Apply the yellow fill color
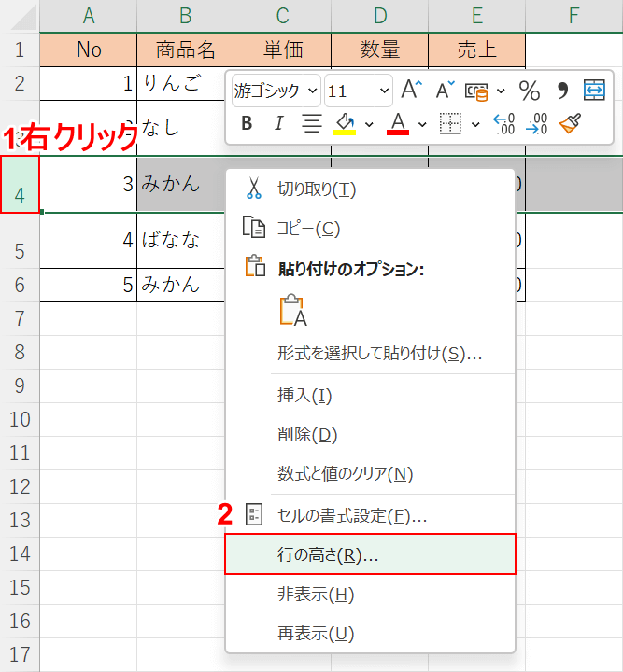 [345, 123]
